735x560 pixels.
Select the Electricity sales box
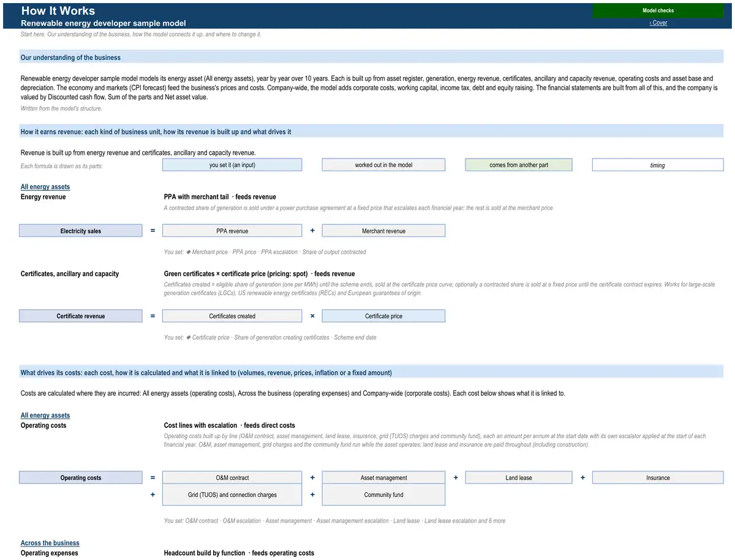point(81,231)
